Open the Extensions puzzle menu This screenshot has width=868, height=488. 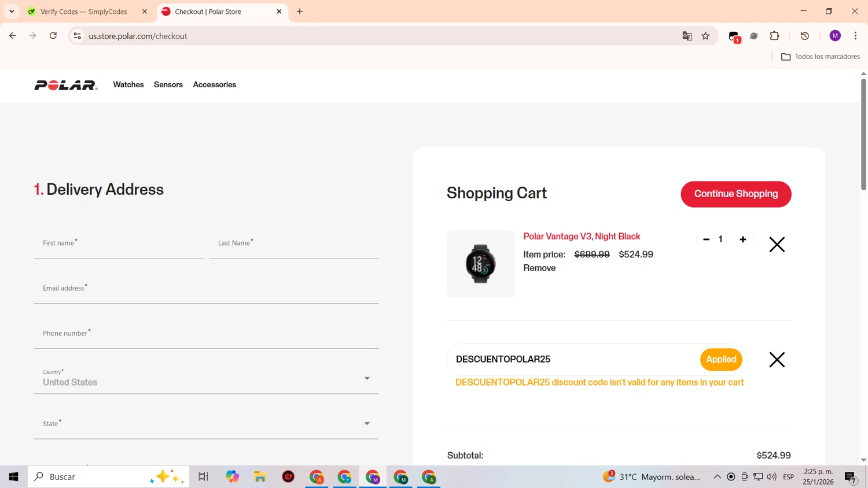[774, 36]
